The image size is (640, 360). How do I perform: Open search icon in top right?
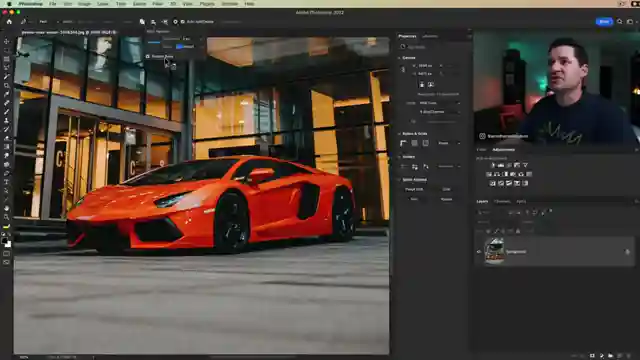620,22
